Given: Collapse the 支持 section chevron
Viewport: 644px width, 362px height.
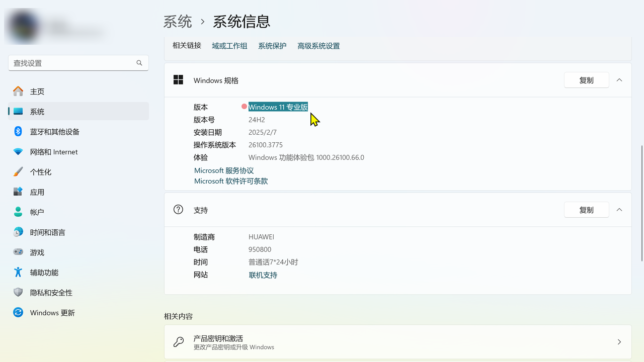Looking at the screenshot, I should click(x=619, y=210).
